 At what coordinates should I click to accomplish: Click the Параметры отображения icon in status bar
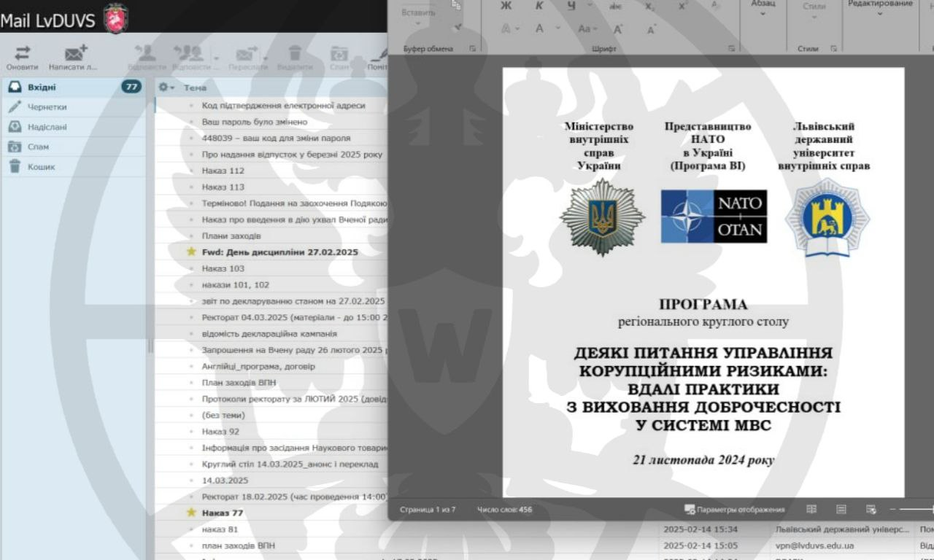pos(690,510)
